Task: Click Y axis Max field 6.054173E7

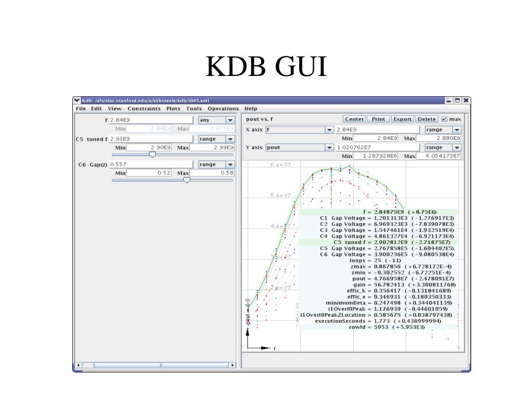Action: coord(439,156)
